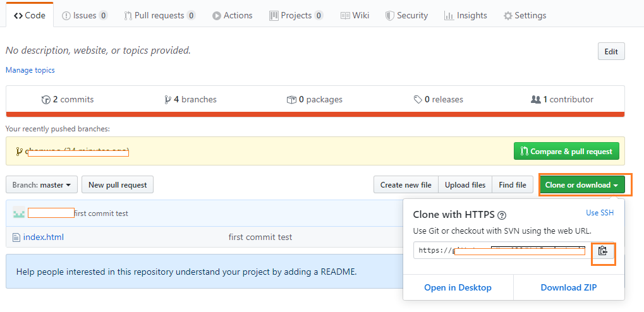Screen dimensions: 644x312
Task: View the 2 commits history
Action: 68,99
